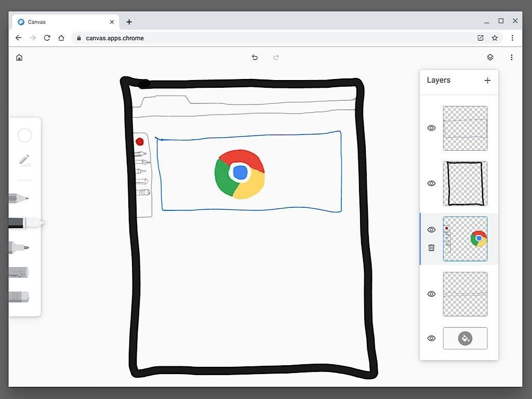The height and width of the screenshot is (399, 532).
Task: Hide the top layer with eye icon
Action: [431, 128]
